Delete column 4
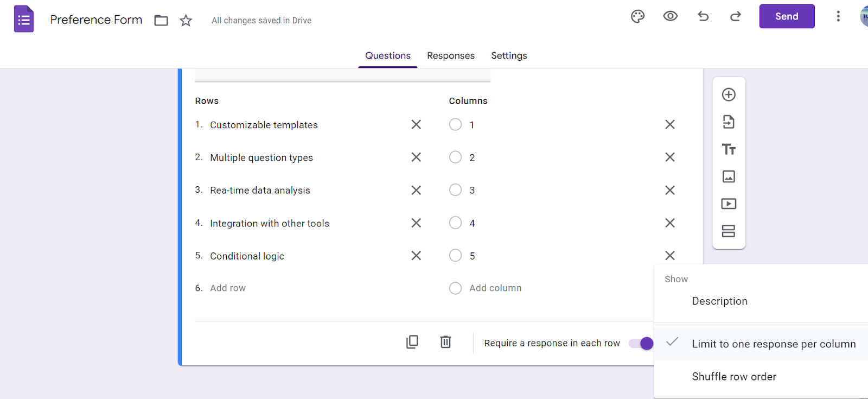Screen dimensions: 868x399 tap(670, 223)
